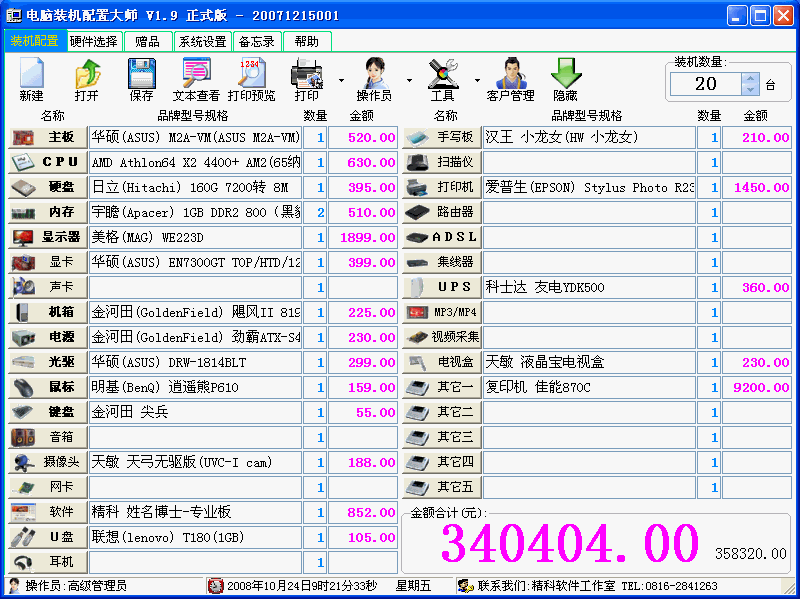
Task: Expand the 打印 dropdown arrow
Action: coord(343,78)
